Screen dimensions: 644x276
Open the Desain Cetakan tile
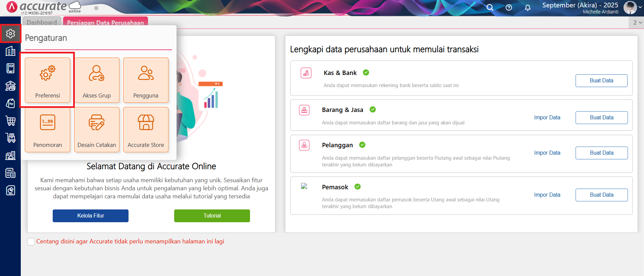pyautogui.click(x=97, y=129)
